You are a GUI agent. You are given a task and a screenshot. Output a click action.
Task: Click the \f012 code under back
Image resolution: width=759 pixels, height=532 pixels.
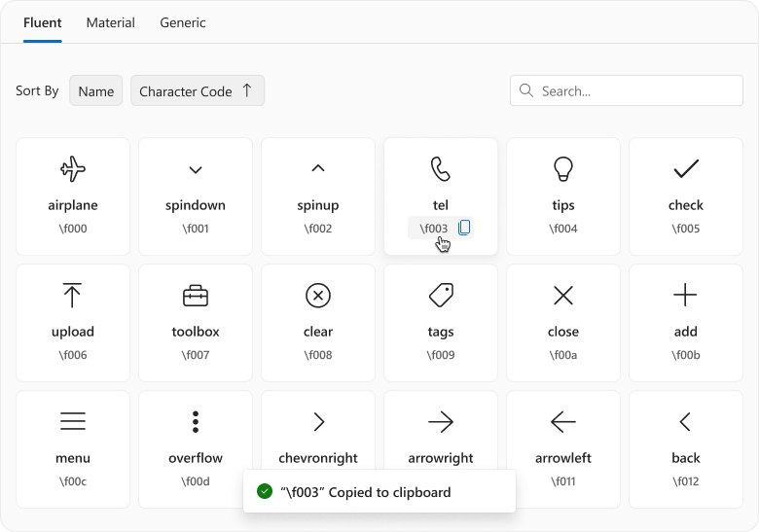click(686, 481)
